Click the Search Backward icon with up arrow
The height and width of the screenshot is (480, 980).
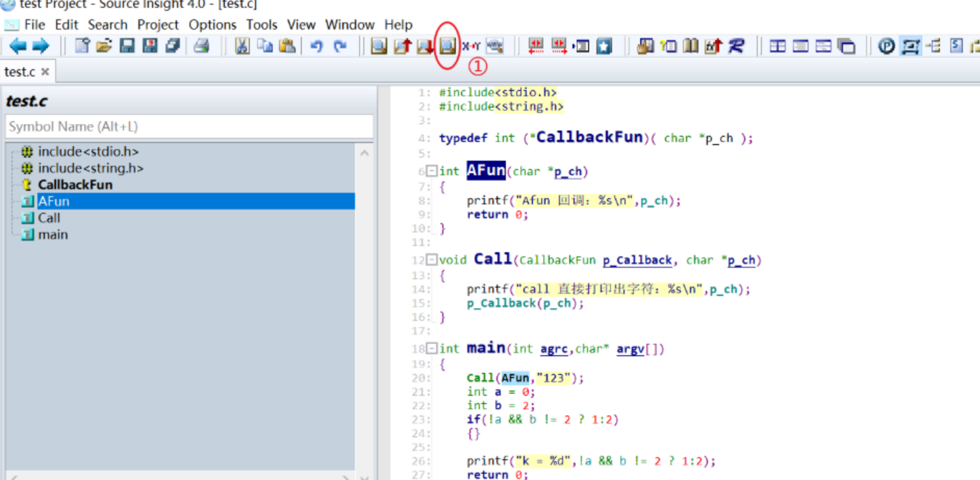pyautogui.click(x=402, y=46)
